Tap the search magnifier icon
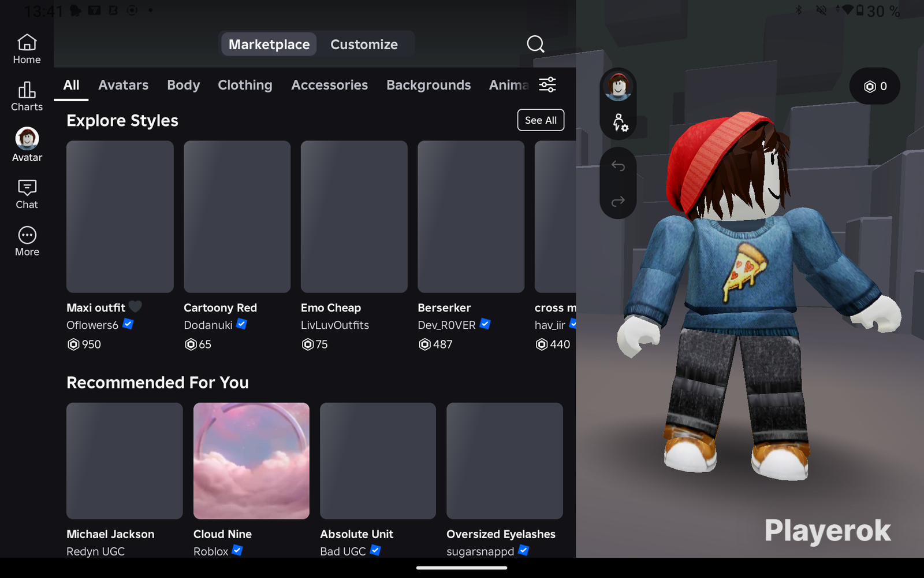Viewport: 924px width, 578px height. click(x=535, y=44)
